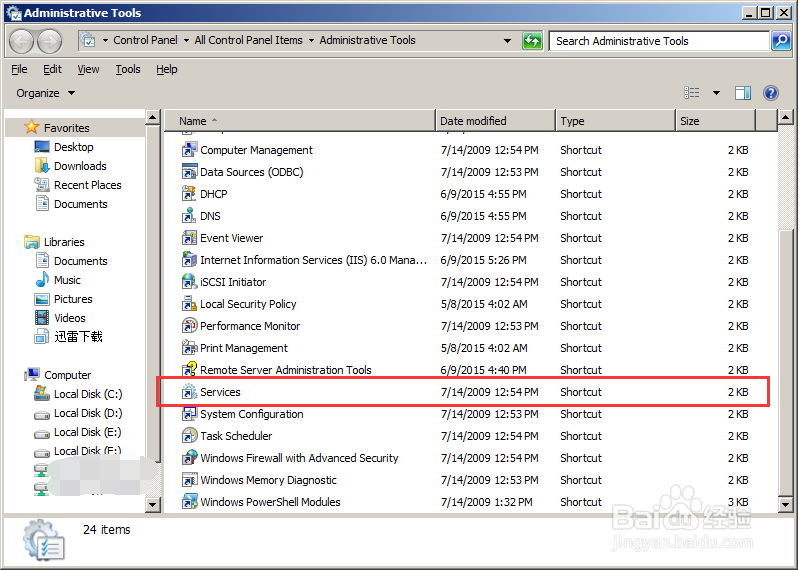Open the Videos library
The height and width of the screenshot is (570, 798).
pos(70,318)
